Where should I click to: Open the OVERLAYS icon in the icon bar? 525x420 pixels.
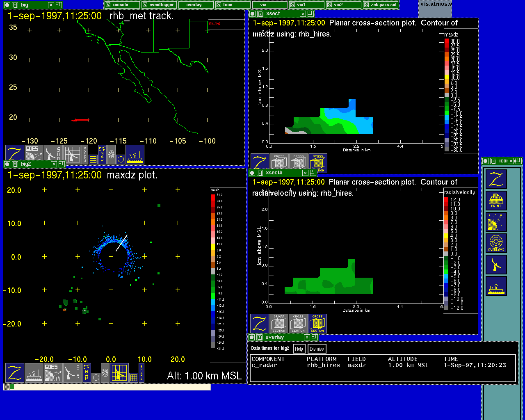(x=496, y=244)
